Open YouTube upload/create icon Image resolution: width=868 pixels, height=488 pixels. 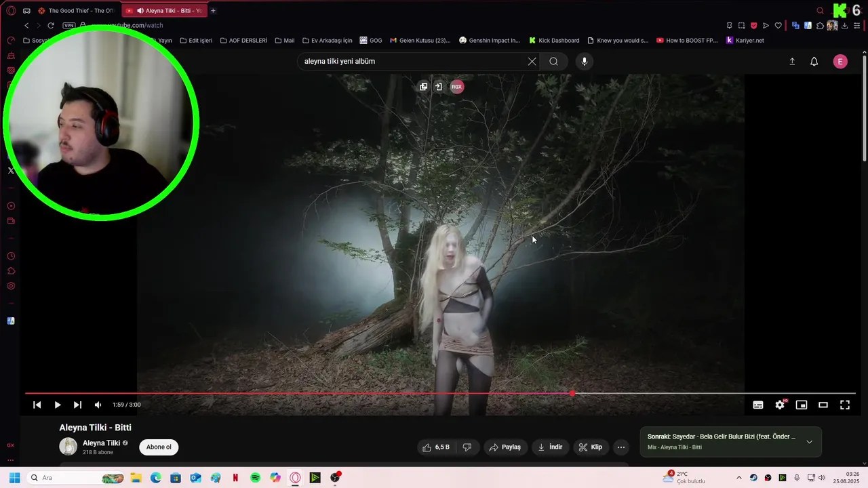(x=792, y=61)
